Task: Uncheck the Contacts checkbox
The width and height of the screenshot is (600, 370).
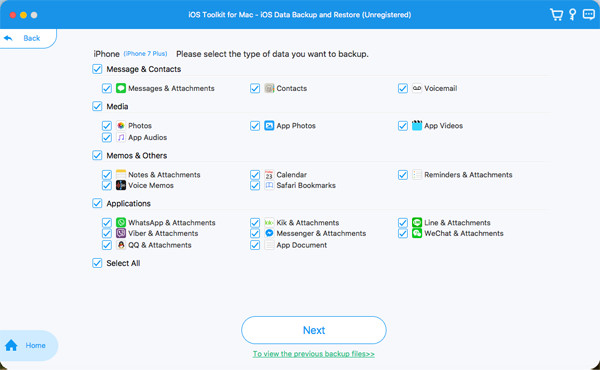Action: click(x=255, y=88)
